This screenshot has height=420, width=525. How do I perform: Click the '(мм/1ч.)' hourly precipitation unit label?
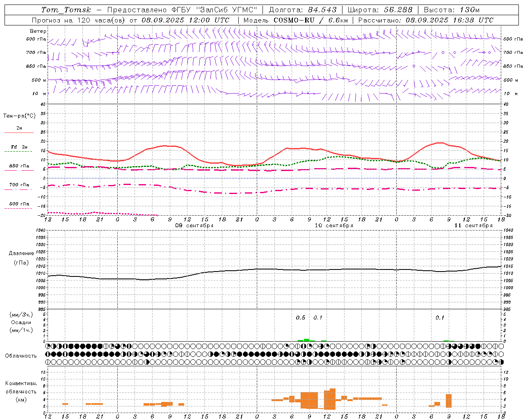pyautogui.click(x=21, y=330)
